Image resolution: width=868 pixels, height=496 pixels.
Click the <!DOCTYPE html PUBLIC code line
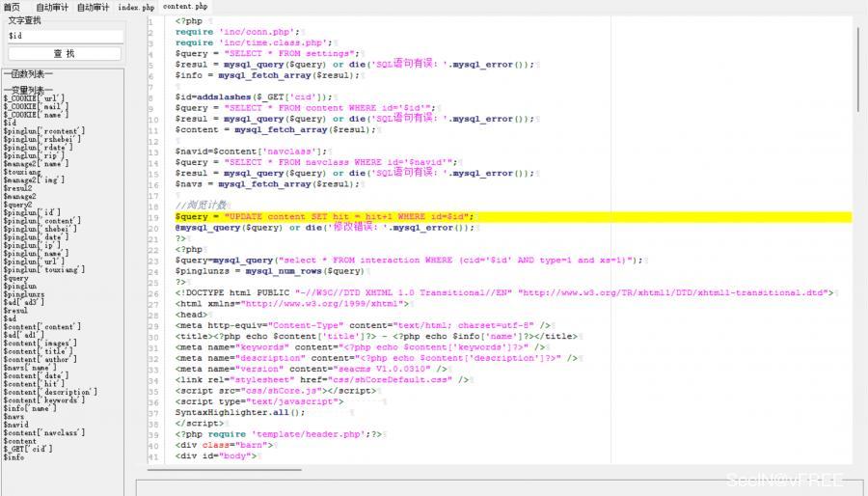pos(504,292)
